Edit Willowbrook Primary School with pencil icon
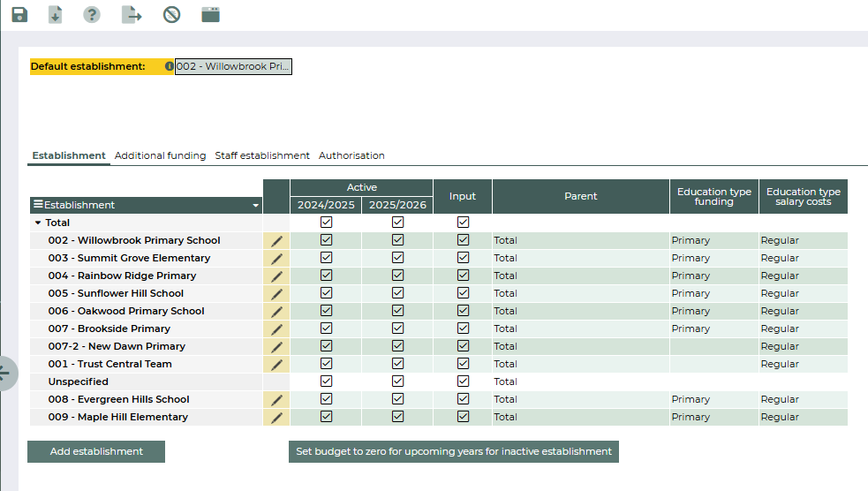The height and width of the screenshot is (491, 868). 276,240
